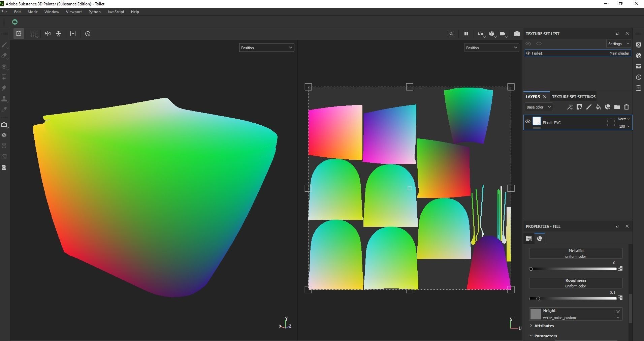This screenshot has width=644, height=341.
Task: Select the Eraser tool in left toolbar
Action: (x=4, y=56)
